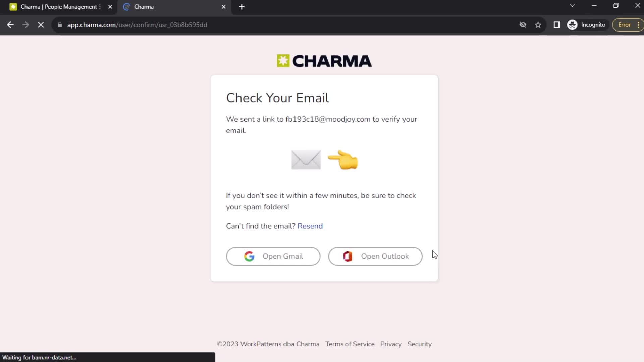Click Open Gmail button

pyautogui.click(x=273, y=256)
